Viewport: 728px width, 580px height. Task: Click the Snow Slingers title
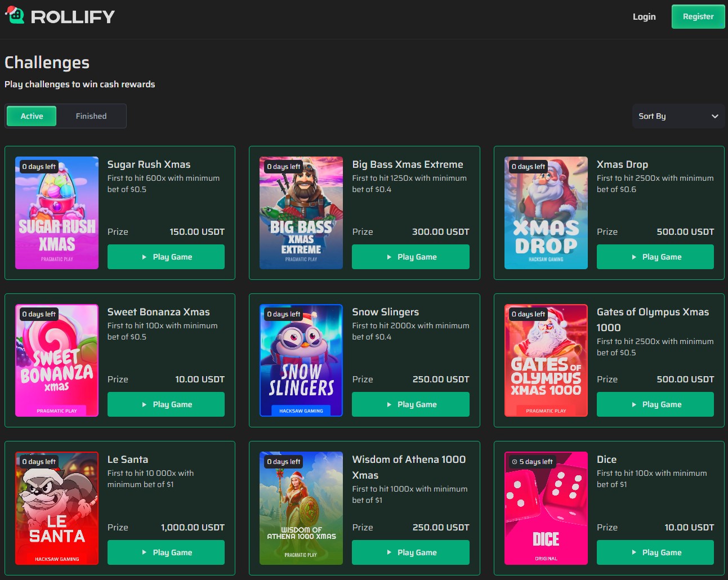click(386, 312)
